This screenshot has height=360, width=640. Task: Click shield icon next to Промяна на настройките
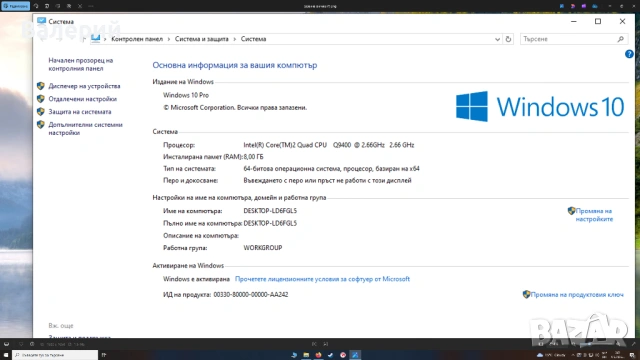[x=571, y=211]
